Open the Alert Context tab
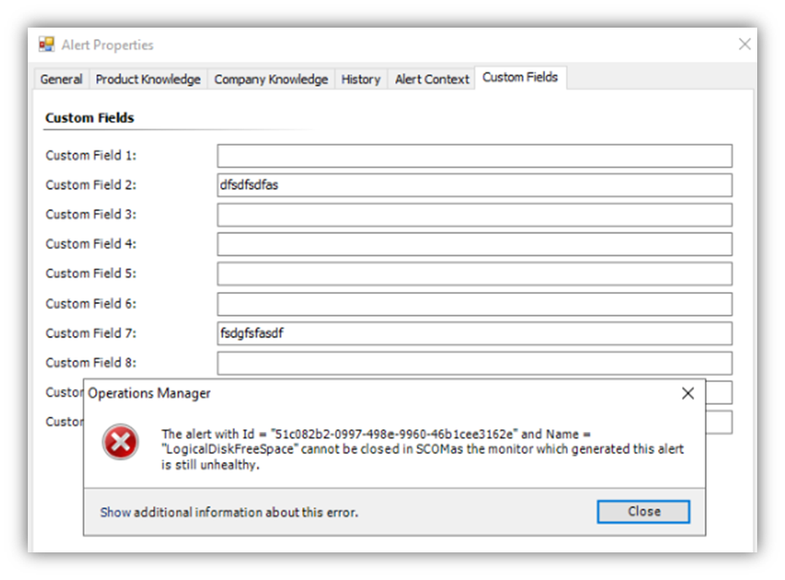The image size is (785, 580). (x=432, y=79)
